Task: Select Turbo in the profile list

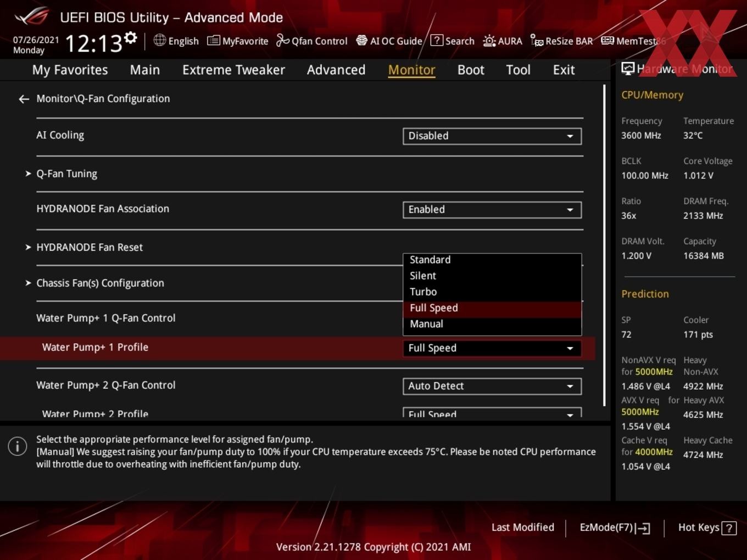Action: pos(492,292)
